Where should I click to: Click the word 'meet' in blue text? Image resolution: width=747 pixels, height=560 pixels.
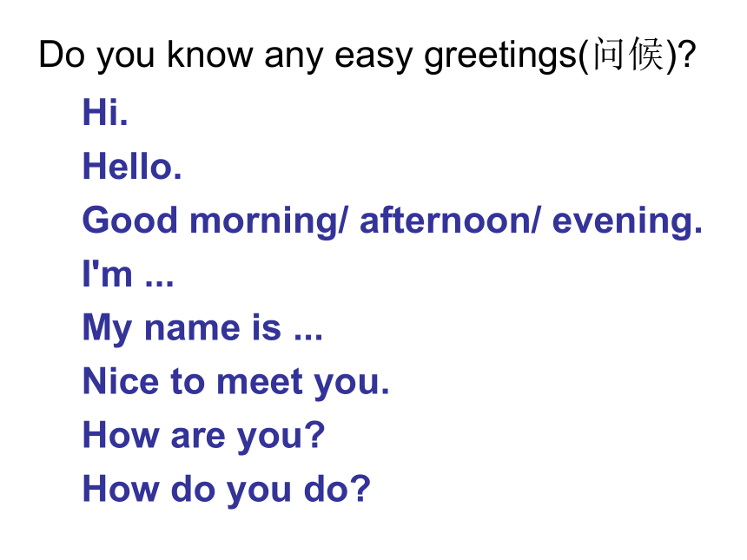[x=260, y=382]
